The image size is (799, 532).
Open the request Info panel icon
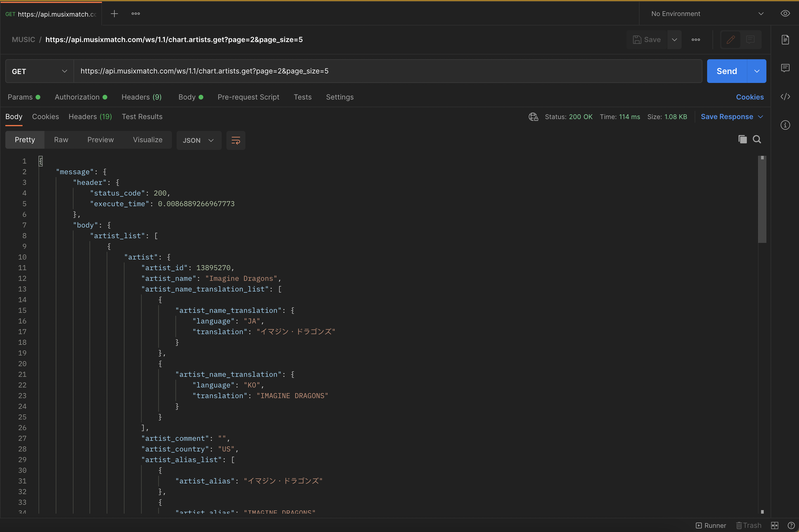[786, 125]
